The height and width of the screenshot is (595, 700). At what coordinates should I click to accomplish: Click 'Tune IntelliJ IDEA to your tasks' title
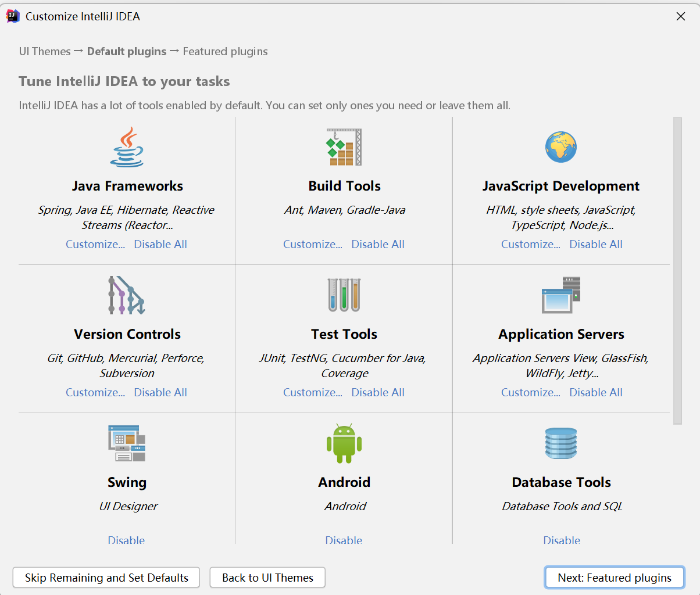coord(124,81)
